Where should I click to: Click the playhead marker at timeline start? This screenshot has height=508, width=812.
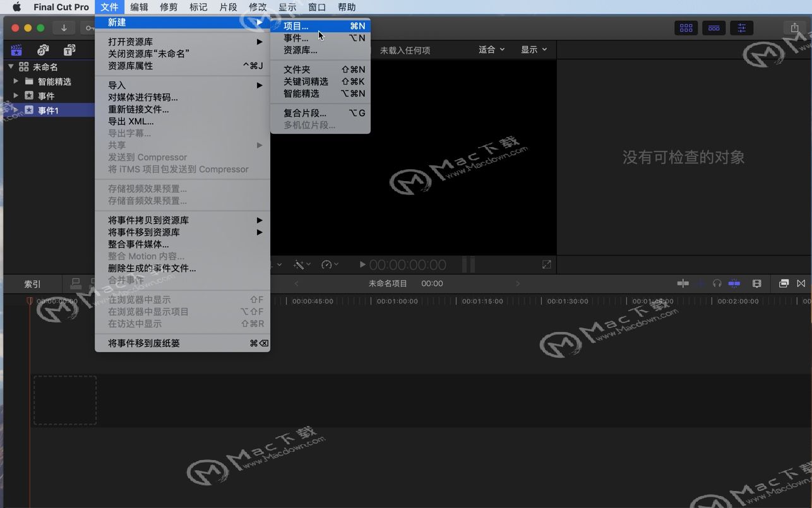(30, 301)
